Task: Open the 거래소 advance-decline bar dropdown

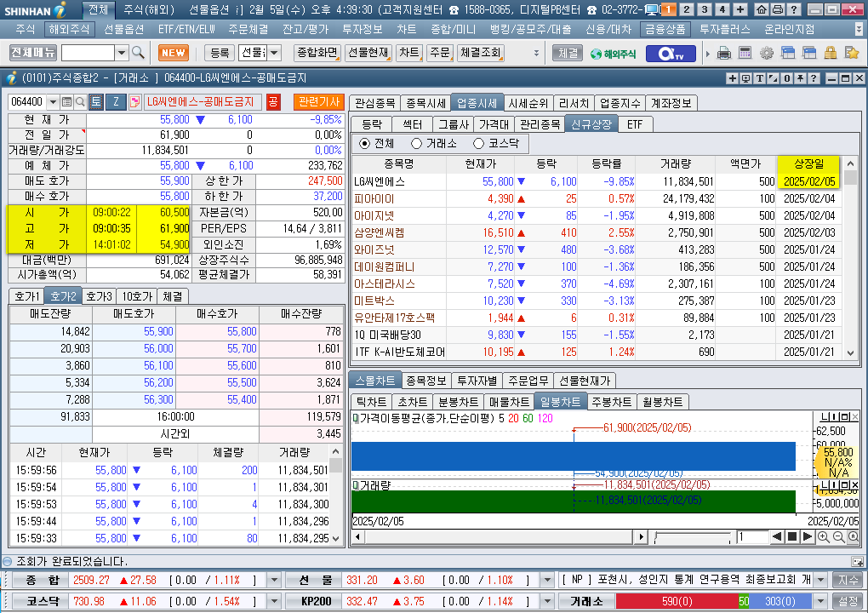Action: point(820,601)
